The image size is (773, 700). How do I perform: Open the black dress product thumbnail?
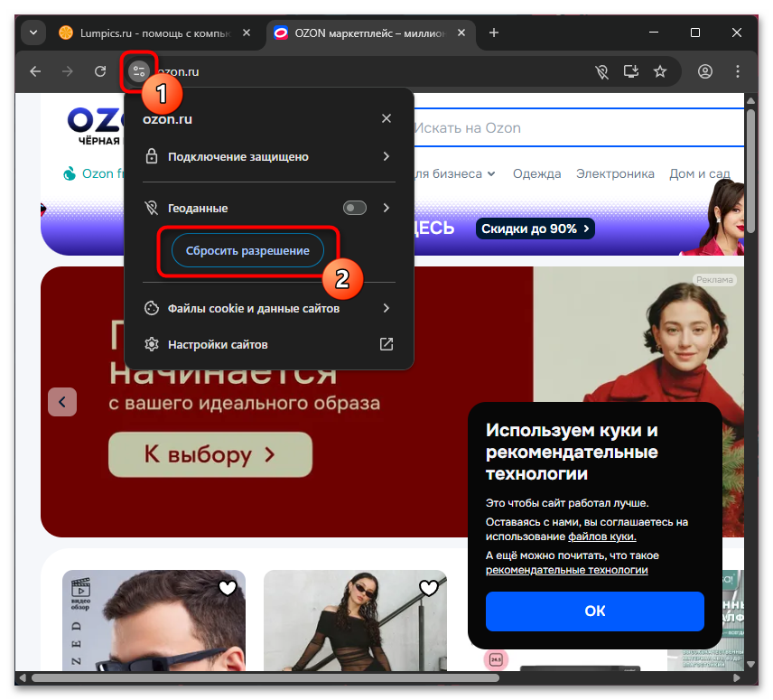pyautogui.click(x=355, y=621)
